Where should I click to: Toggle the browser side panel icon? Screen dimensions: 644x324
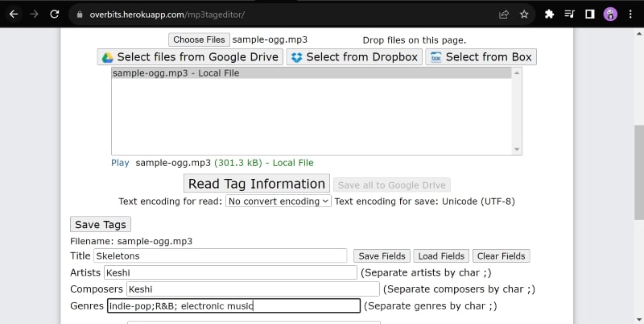click(x=589, y=15)
